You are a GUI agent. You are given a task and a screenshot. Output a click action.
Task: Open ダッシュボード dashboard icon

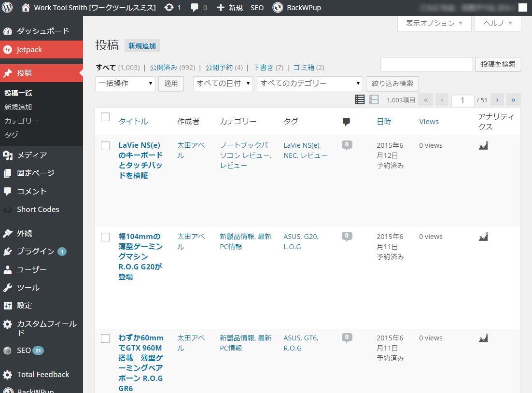click(7, 31)
